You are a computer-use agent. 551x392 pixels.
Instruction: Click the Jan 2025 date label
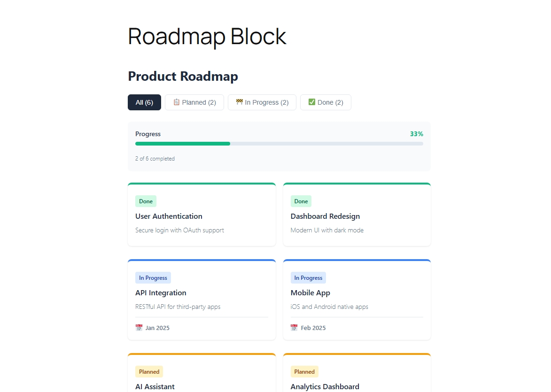pos(157,328)
